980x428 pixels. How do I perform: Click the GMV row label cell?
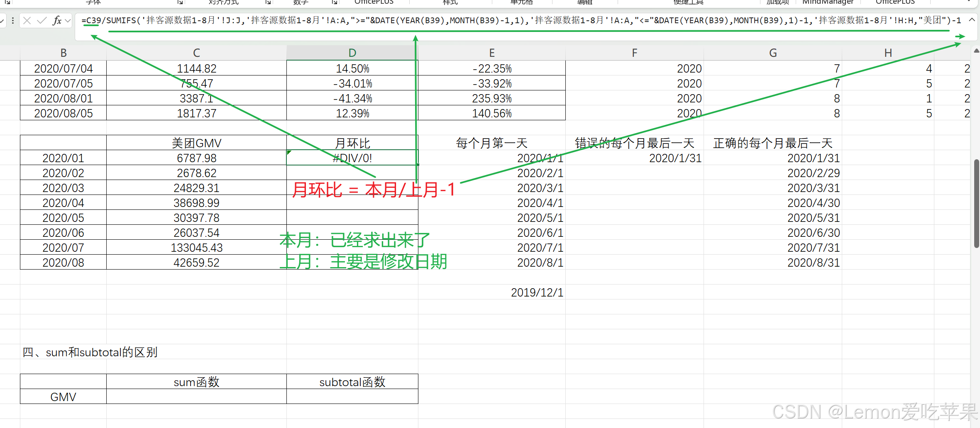(63, 396)
